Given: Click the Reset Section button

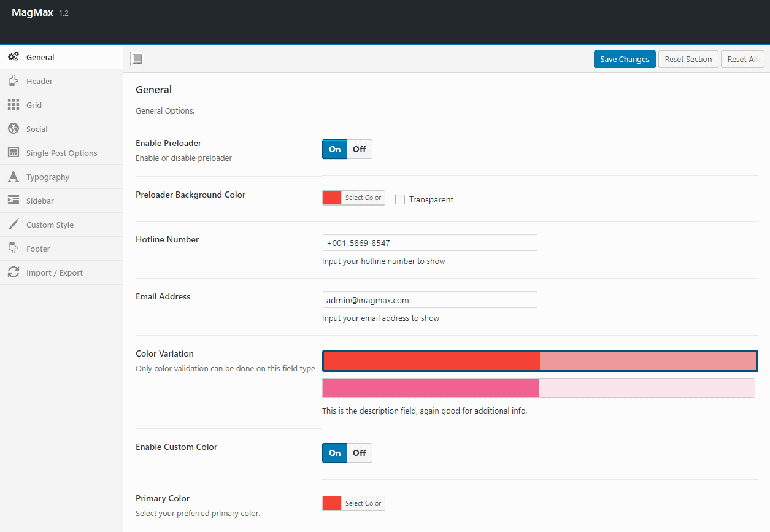Looking at the screenshot, I should [x=688, y=59].
